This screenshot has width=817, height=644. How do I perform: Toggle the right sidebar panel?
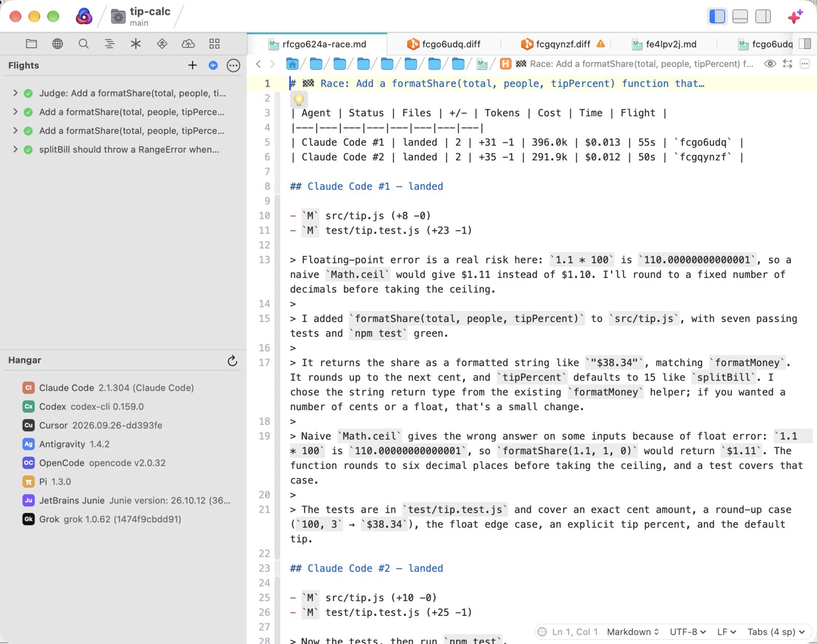coord(763,16)
